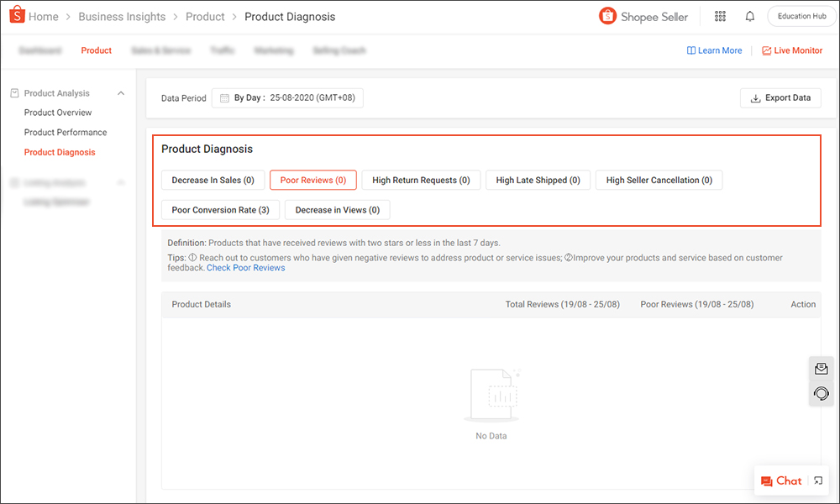Open the By Day date period selector
Screen dimensions: 840x504
(286, 97)
